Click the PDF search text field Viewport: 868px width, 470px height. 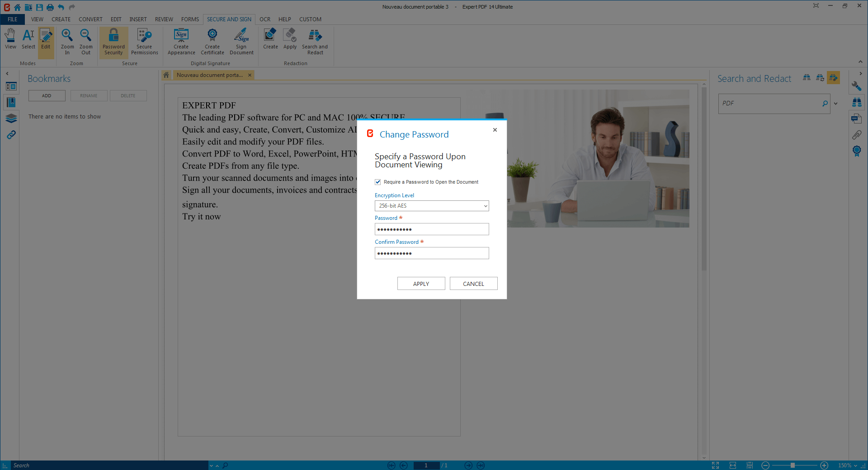[770, 104]
